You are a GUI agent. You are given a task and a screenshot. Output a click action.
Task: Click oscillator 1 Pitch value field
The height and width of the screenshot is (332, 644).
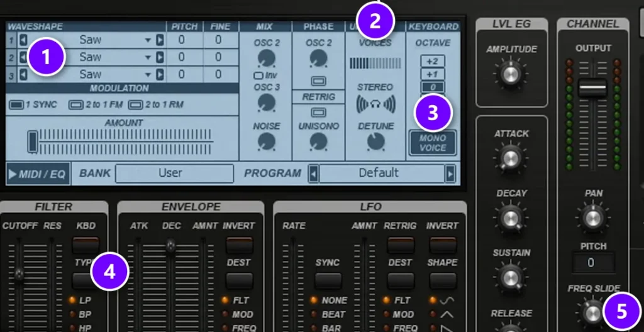pyautogui.click(x=181, y=40)
